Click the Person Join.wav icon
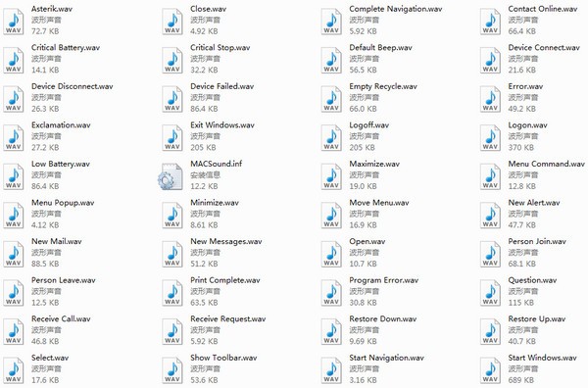The height and width of the screenshot is (388, 588). coord(491,254)
